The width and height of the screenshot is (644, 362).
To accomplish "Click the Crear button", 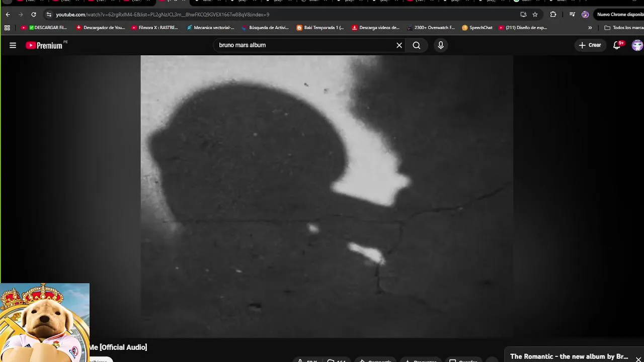I will click(590, 45).
